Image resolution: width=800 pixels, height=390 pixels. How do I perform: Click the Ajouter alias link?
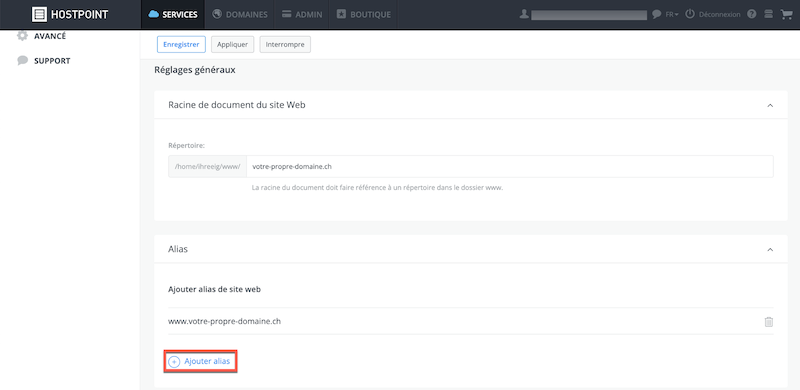[x=207, y=361]
